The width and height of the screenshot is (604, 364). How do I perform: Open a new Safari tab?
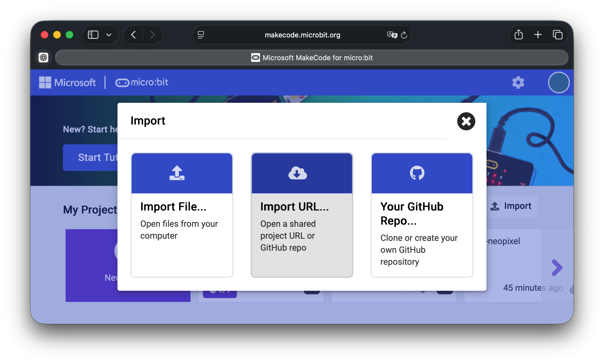click(538, 35)
